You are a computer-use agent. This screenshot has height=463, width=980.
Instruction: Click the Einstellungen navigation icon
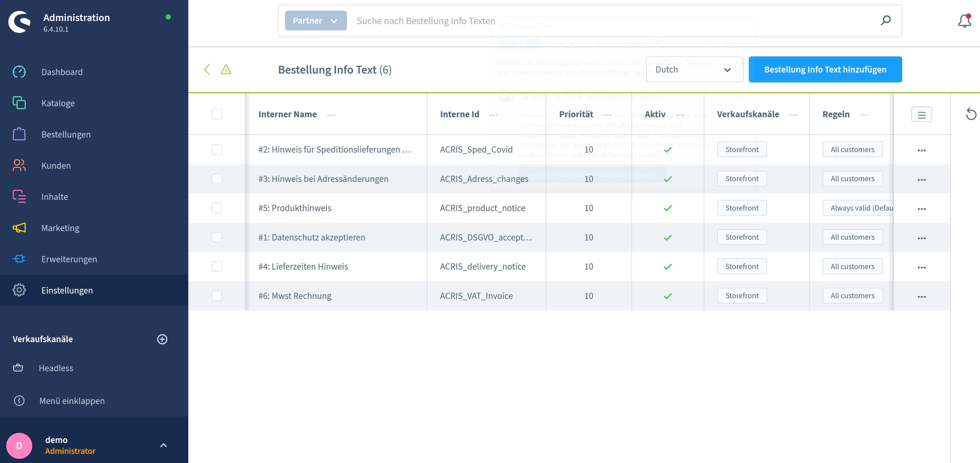(x=19, y=290)
